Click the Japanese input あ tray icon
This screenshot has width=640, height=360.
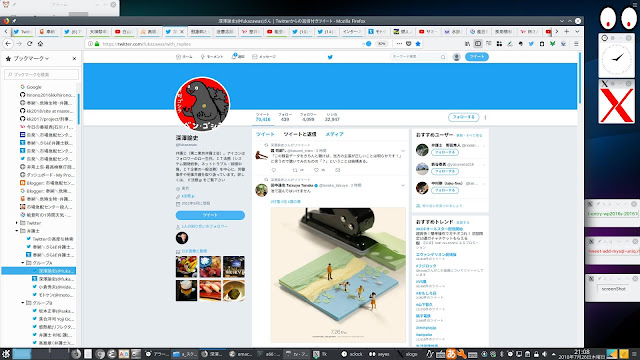point(451,354)
